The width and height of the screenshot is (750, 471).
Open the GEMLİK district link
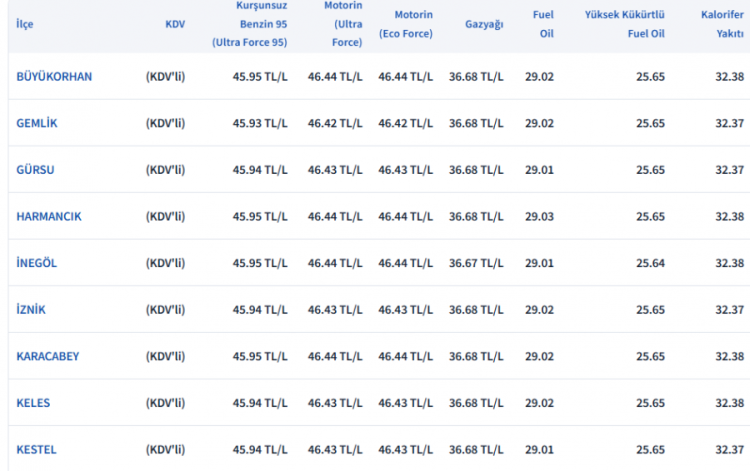tap(37, 123)
